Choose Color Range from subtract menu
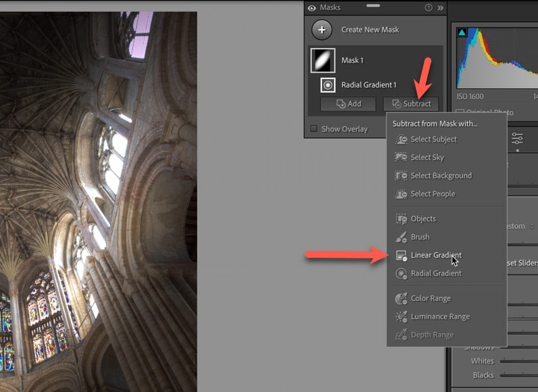The height and width of the screenshot is (392, 538). (447, 298)
